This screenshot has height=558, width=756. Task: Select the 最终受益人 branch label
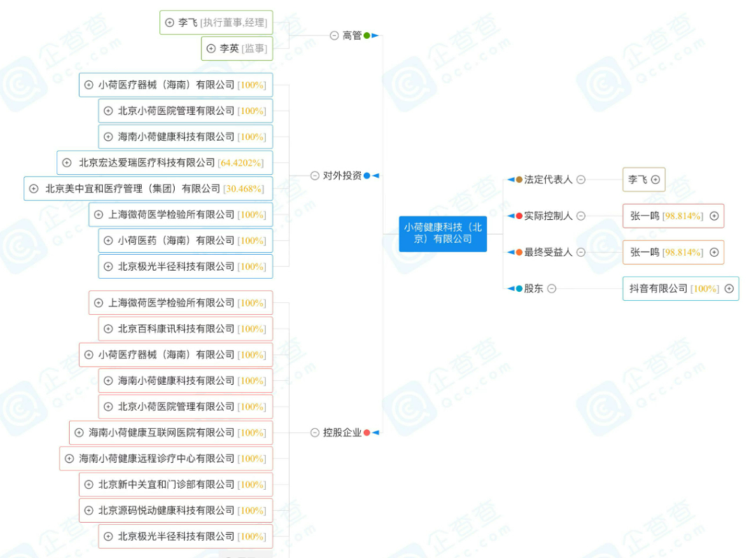click(548, 252)
